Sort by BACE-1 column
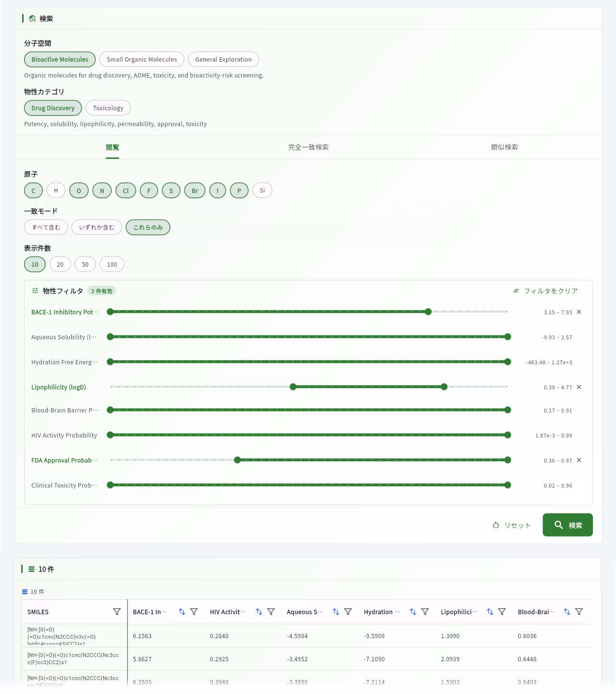This screenshot has height=694, width=616. [182, 612]
